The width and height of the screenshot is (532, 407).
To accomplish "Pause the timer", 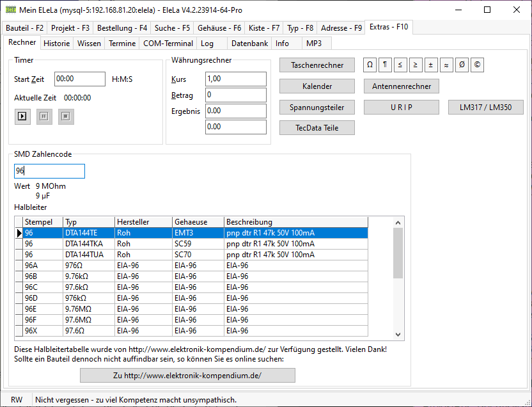I will (x=44, y=116).
